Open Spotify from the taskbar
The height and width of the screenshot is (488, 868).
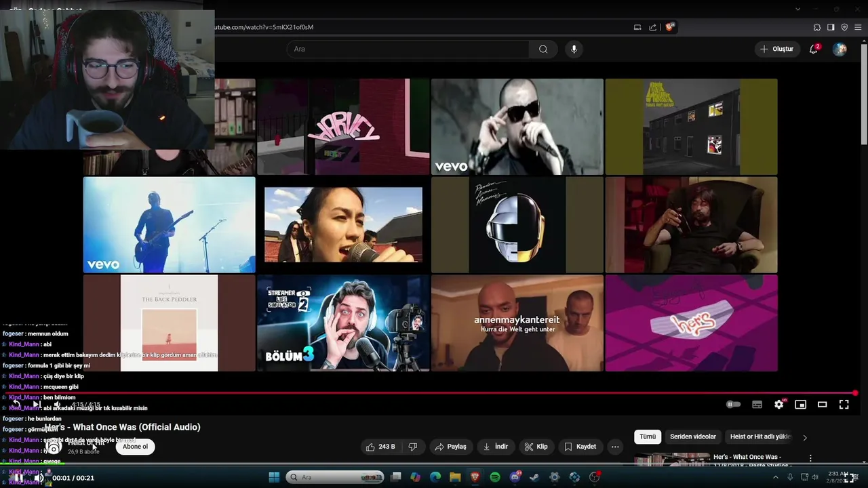[495, 477]
